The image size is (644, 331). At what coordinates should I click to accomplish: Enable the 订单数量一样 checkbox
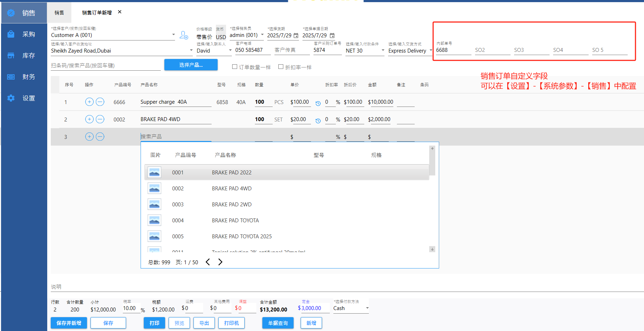pos(235,67)
